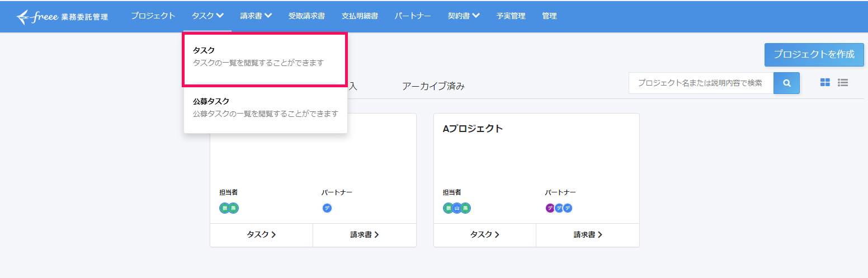Click green 振 assignee avatar on Aプロジェクト
The height and width of the screenshot is (278, 868).
pyautogui.click(x=447, y=208)
